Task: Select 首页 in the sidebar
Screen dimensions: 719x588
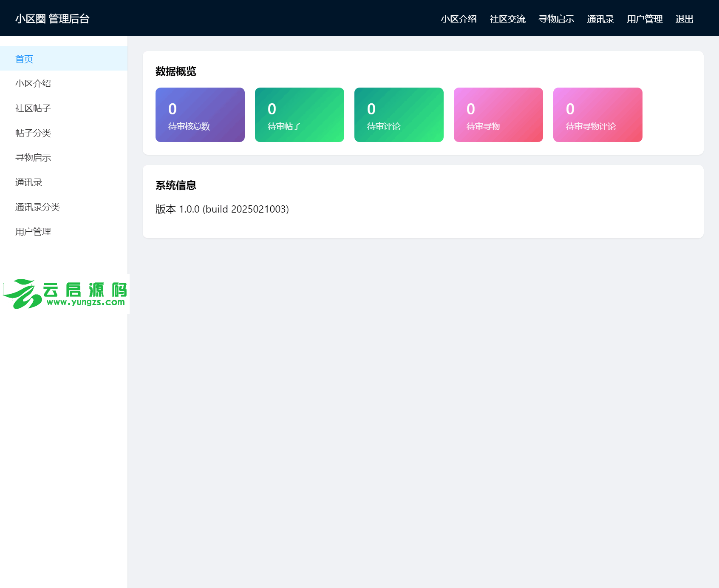Action: [x=64, y=59]
